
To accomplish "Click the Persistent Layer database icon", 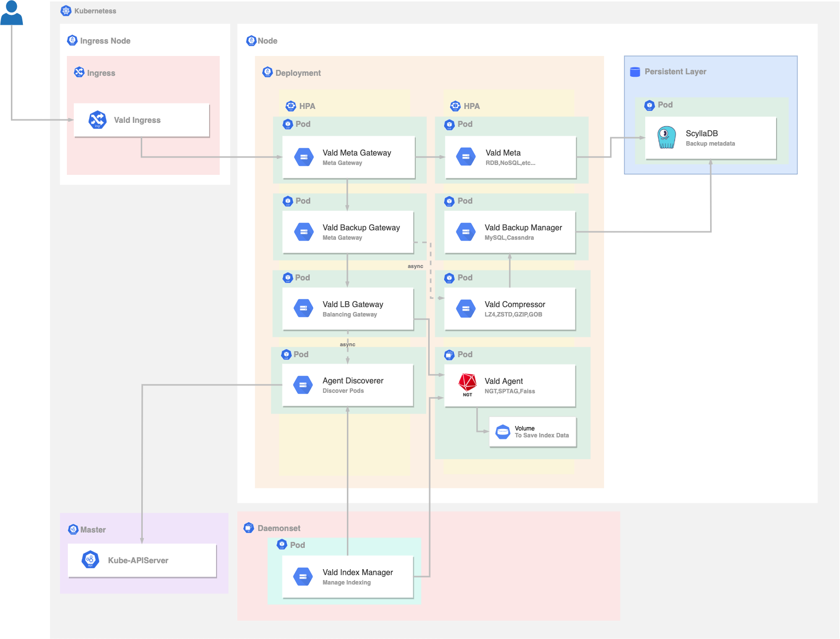I will [x=635, y=72].
